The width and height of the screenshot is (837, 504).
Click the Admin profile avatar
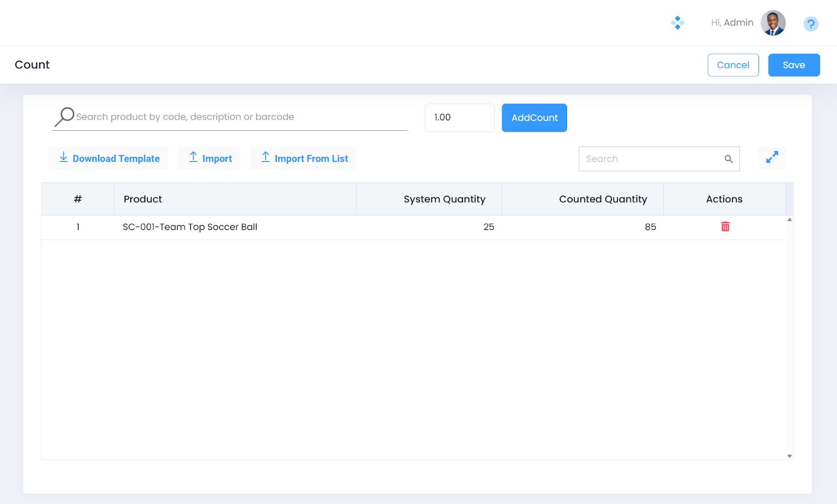[773, 23]
